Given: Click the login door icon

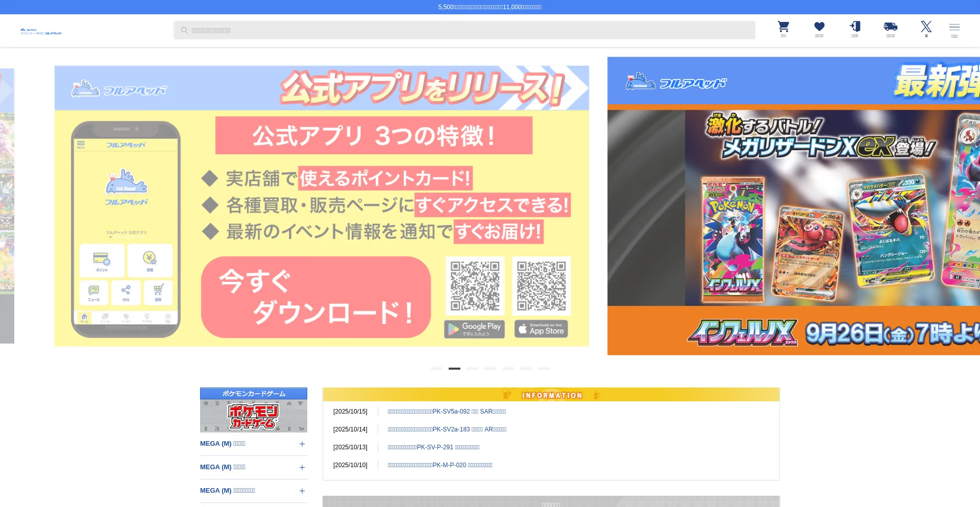Looking at the screenshot, I should coord(854,29).
